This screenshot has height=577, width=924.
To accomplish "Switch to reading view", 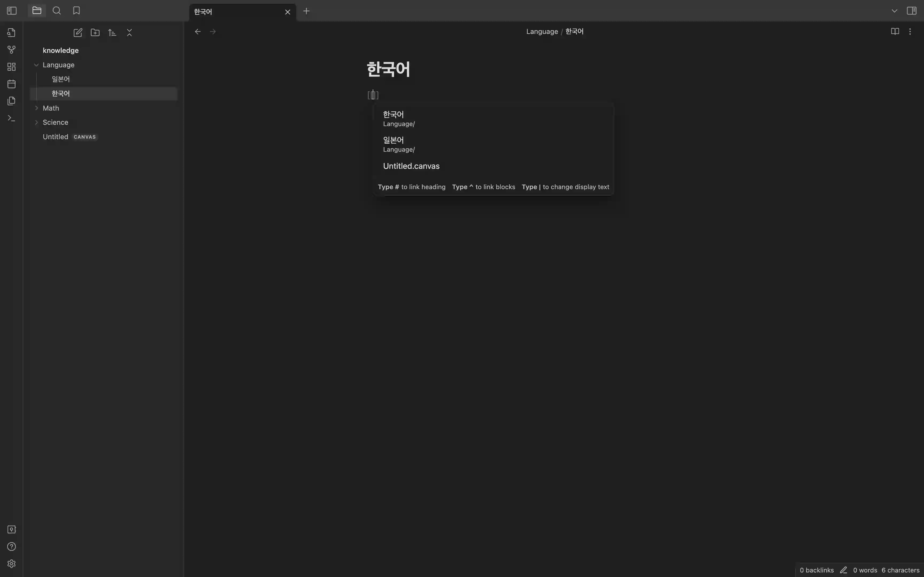I will coord(895,31).
